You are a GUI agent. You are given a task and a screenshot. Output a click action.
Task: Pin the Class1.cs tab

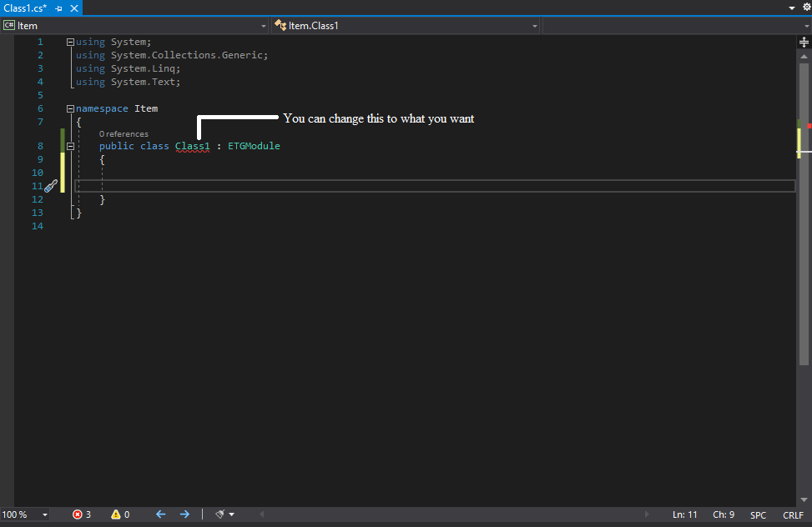coord(58,9)
